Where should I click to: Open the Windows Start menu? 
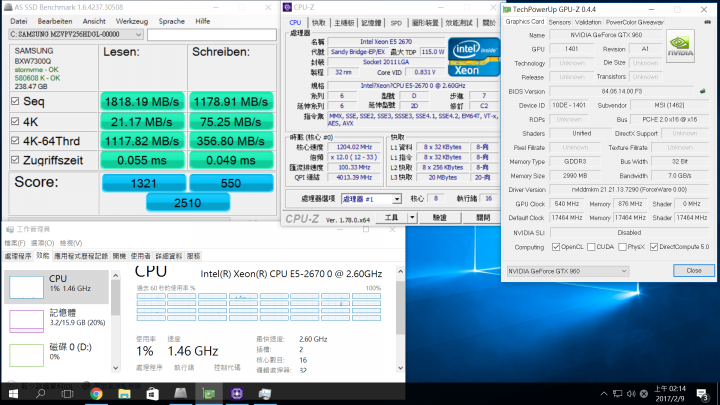click(x=13, y=394)
